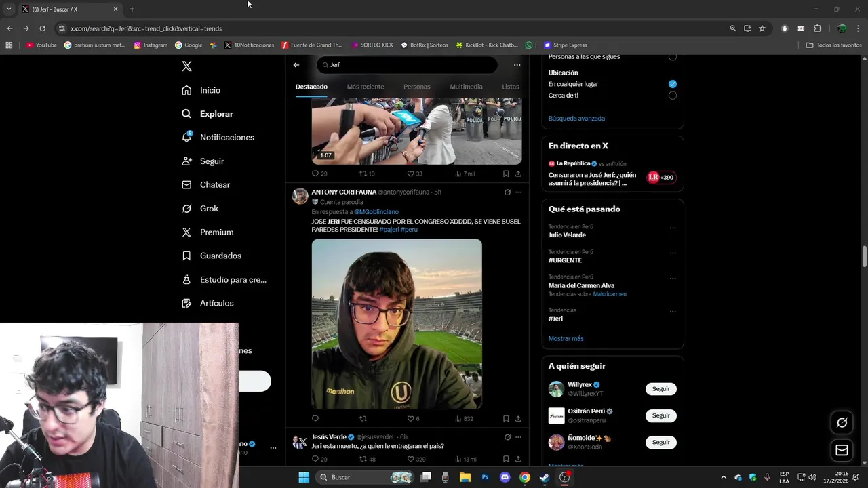The image size is (868, 488).
Task: Share the Antony Cori Fauna post
Action: tap(518, 419)
